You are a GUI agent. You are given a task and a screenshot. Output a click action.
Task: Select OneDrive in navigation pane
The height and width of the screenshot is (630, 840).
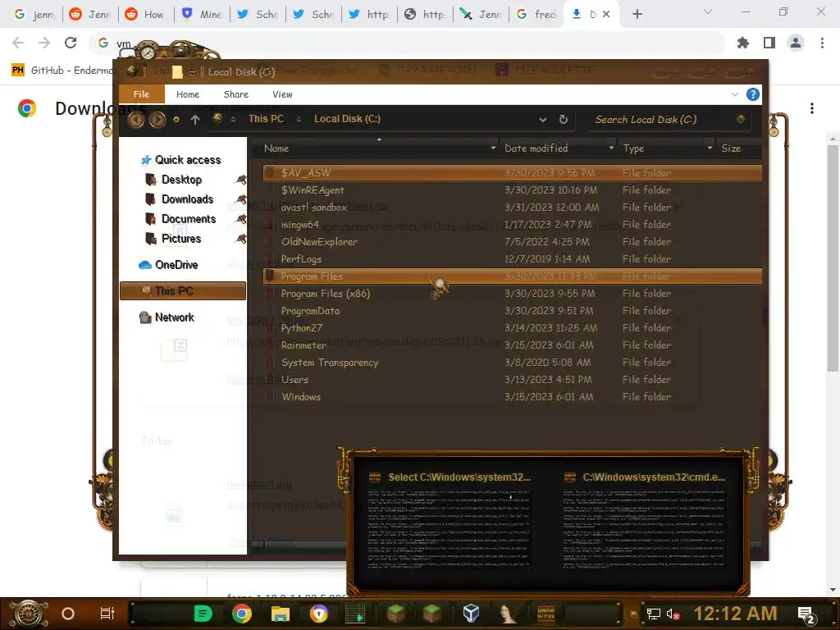176,265
